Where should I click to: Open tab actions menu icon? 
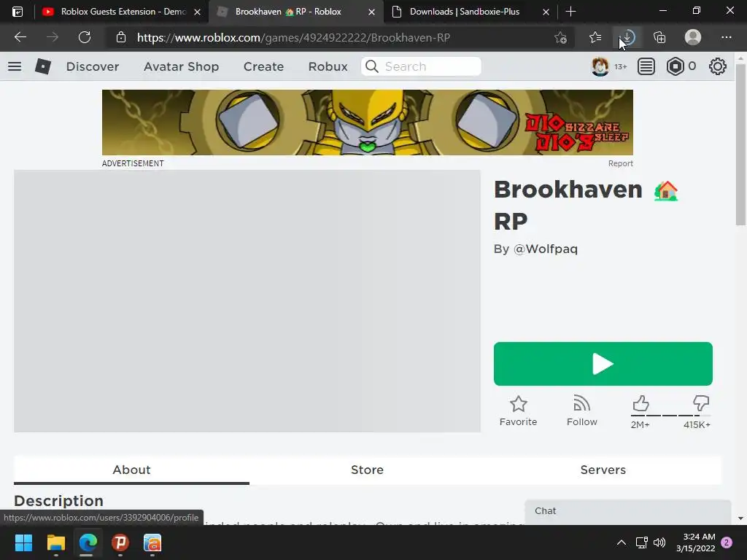pyautogui.click(x=18, y=12)
